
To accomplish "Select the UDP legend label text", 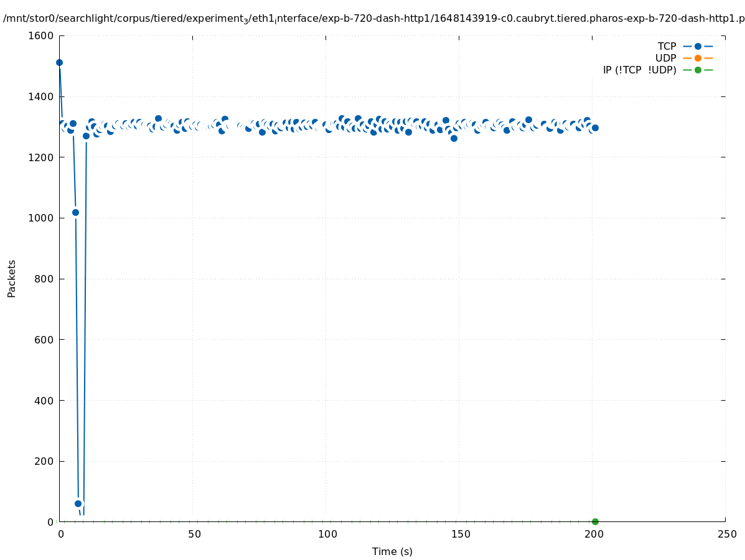I will (665, 58).
